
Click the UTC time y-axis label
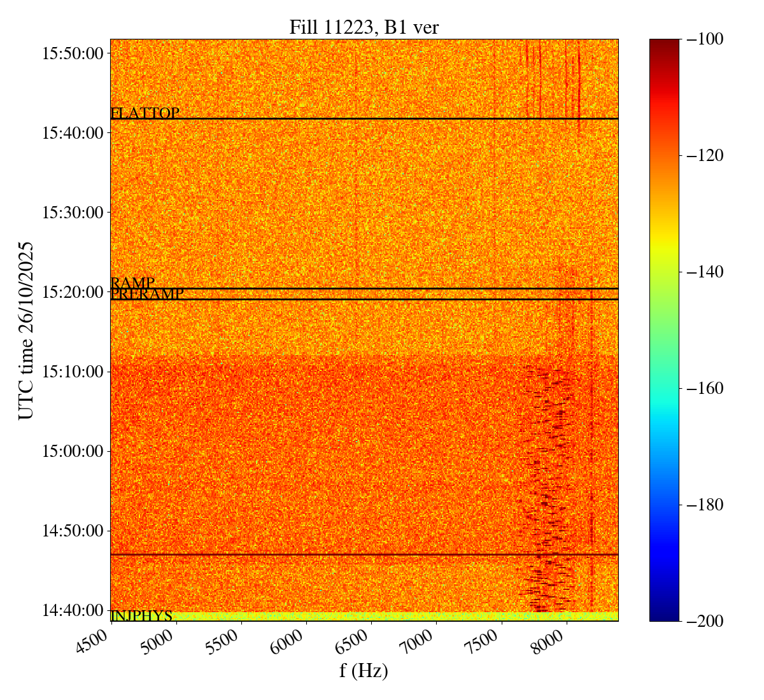click(x=25, y=330)
